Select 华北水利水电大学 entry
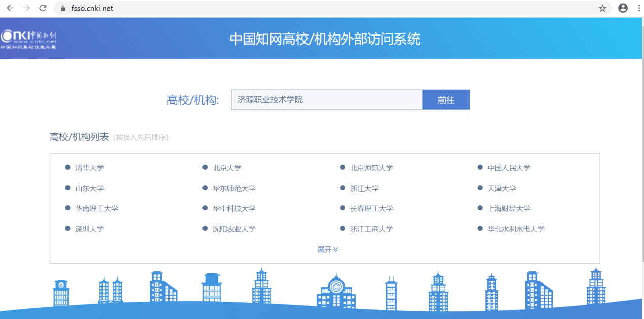The height and width of the screenshot is (319, 644). (516, 229)
